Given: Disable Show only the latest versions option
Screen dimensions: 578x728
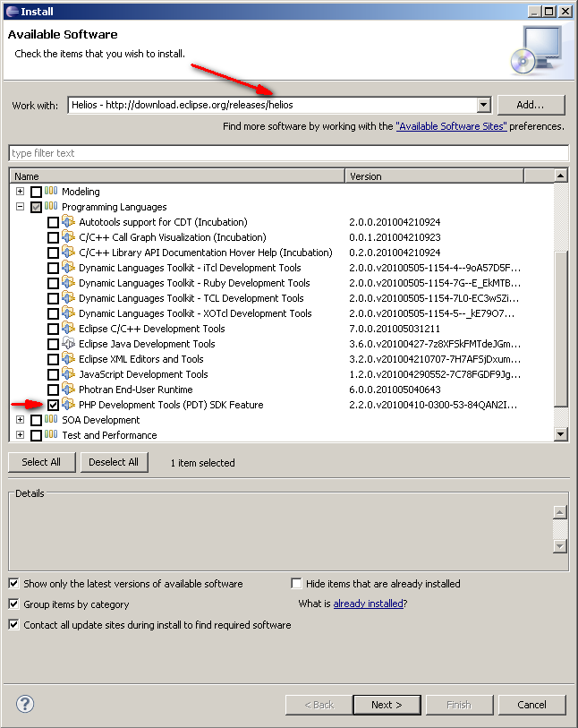Looking at the screenshot, I should (14, 583).
